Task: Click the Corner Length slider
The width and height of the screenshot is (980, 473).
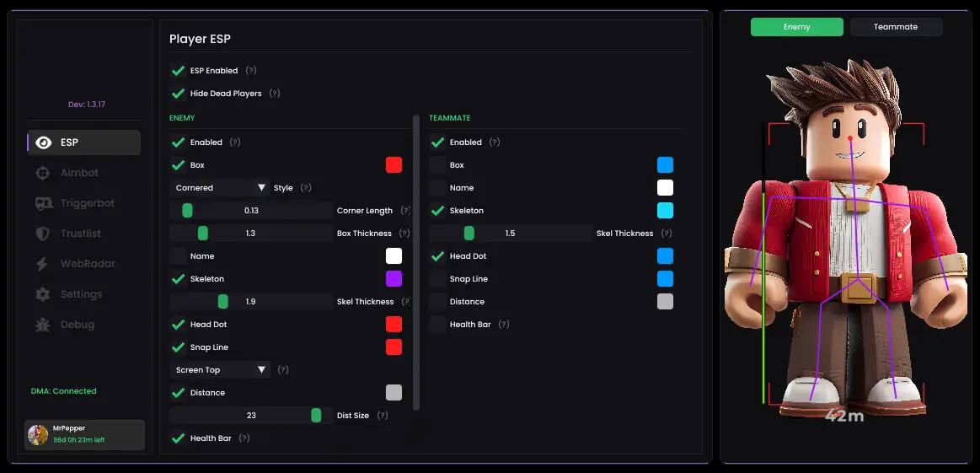Action: (251, 211)
